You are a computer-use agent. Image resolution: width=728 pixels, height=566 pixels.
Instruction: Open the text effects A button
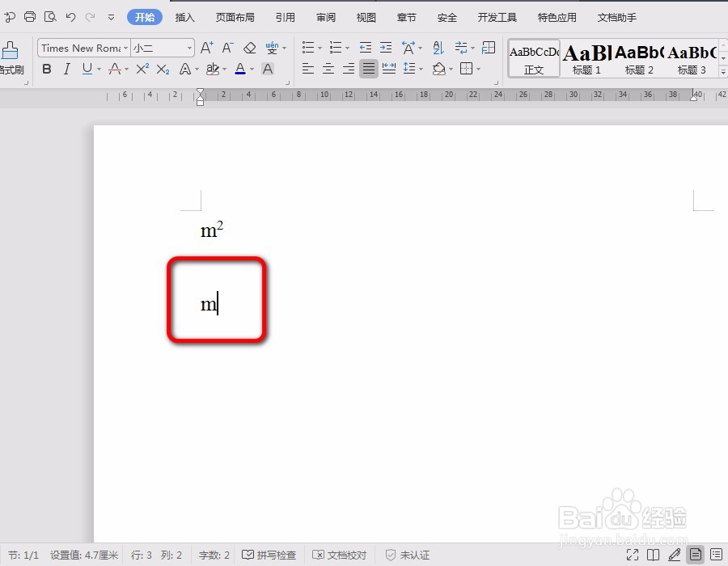pyautogui.click(x=185, y=69)
